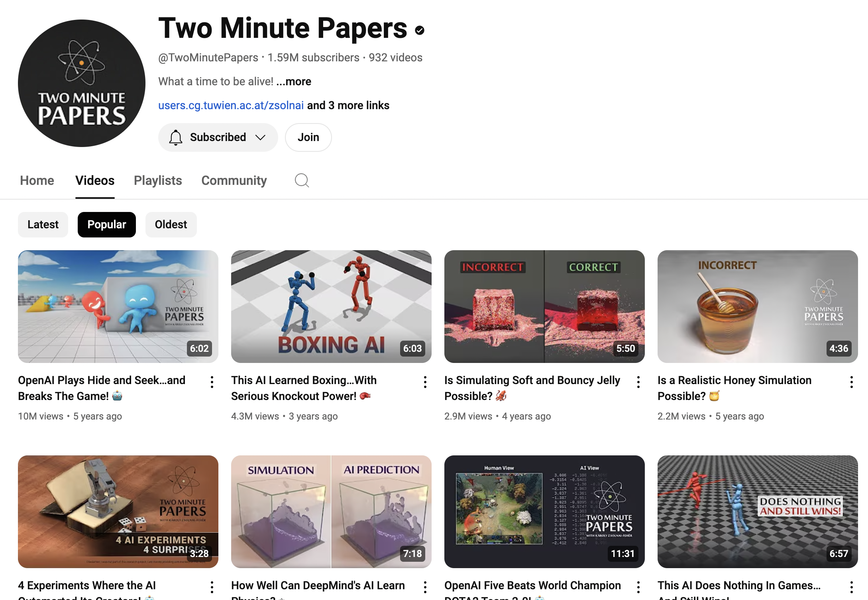Image resolution: width=868 pixels, height=600 pixels.
Task: Select the Videos tab
Action: click(95, 180)
